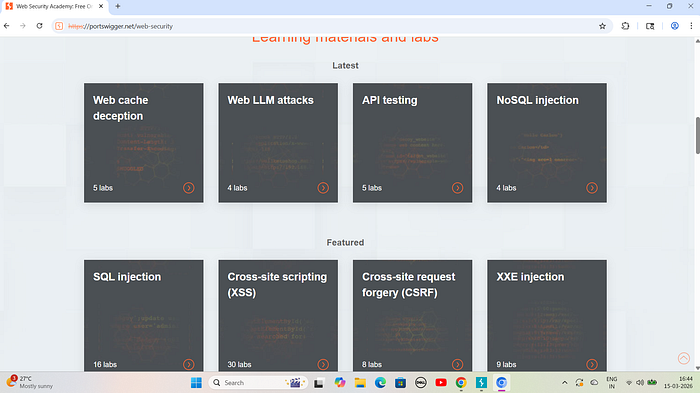Close the Web Security Academy tab
This screenshot has width=700, height=393.
pyautogui.click(x=101, y=6)
